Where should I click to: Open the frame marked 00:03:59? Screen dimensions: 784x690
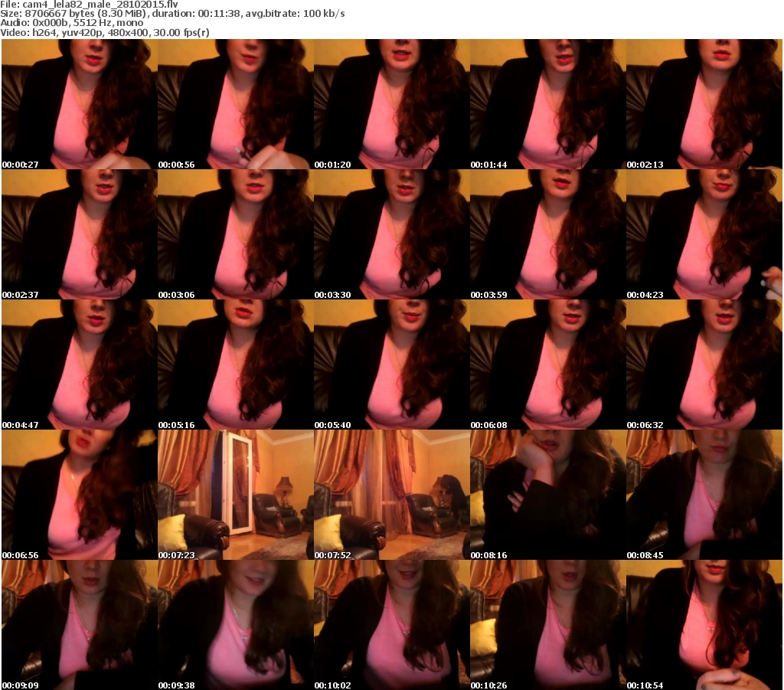pos(548,234)
